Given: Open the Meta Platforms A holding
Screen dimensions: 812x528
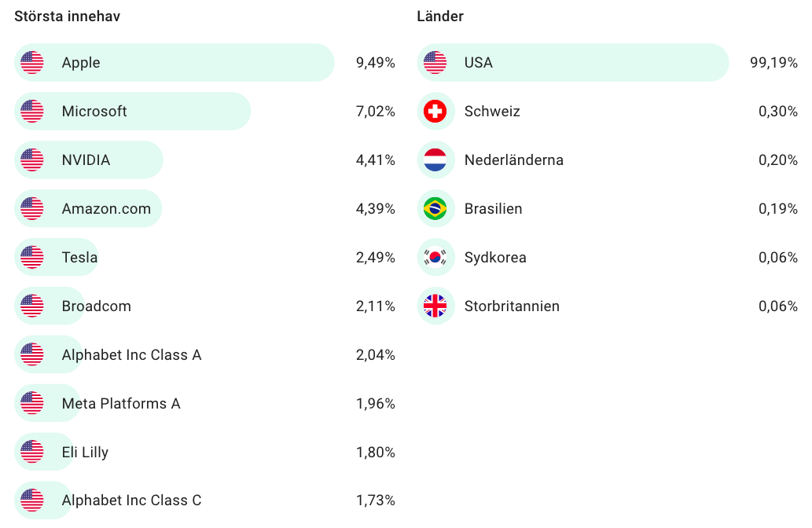Looking at the screenshot, I should pos(121,404).
